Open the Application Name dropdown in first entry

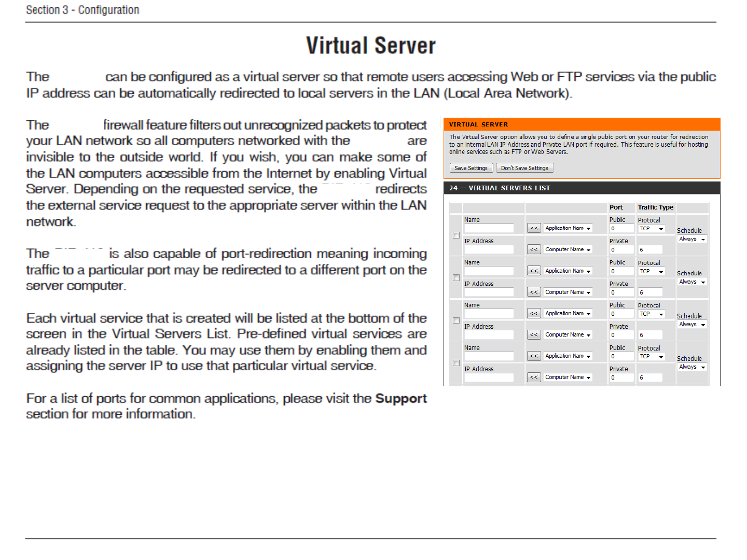568,228
